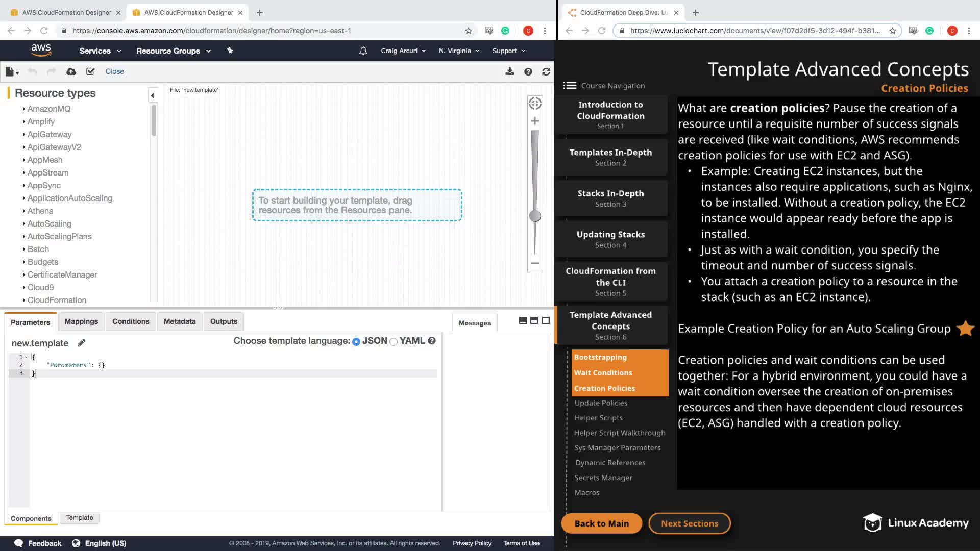Click the Validate template checkmark icon

pos(90,71)
